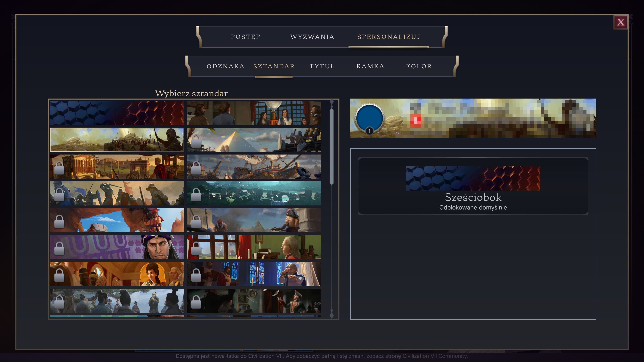Choose the locked queen on throne banner
This screenshot has width=644, height=362.
click(x=117, y=274)
